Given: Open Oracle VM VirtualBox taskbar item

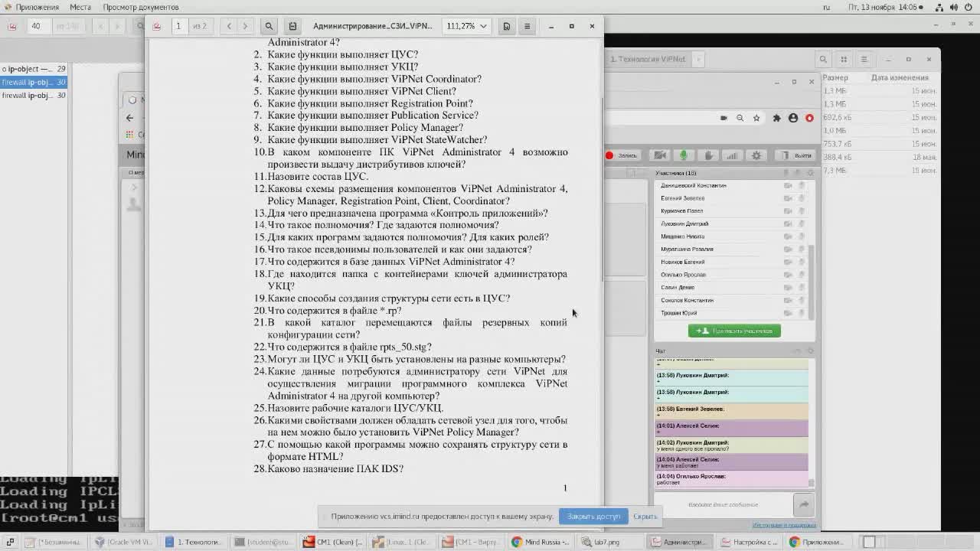Looking at the screenshot, I should [x=123, y=542].
